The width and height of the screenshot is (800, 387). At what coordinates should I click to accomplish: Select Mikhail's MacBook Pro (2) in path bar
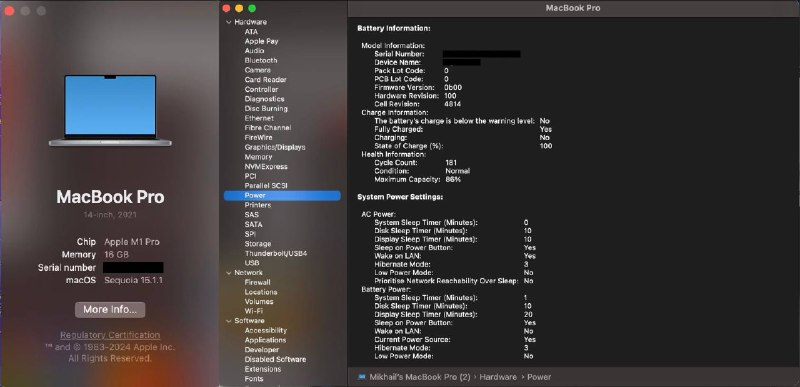tap(420, 377)
